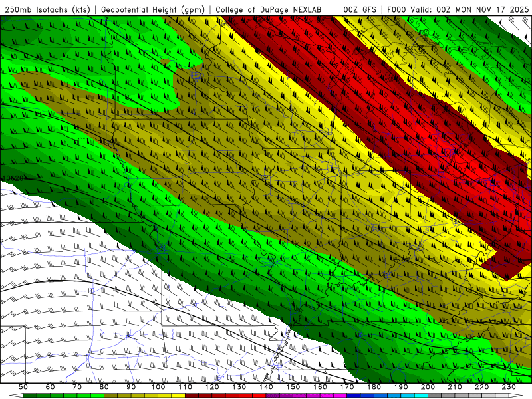Select the dark olive swatch starting at 80

pyautogui.click(x=110, y=396)
